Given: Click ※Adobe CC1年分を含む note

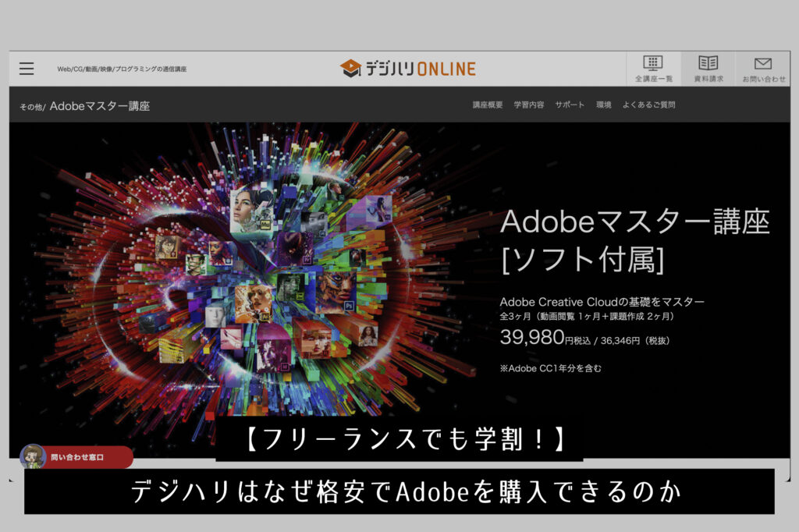Looking at the screenshot, I should tap(550, 368).
